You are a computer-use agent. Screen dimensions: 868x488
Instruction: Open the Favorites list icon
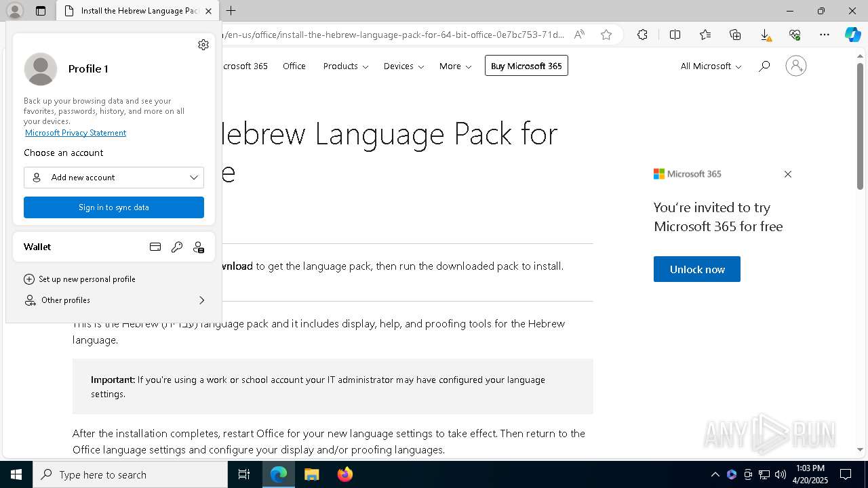(705, 35)
